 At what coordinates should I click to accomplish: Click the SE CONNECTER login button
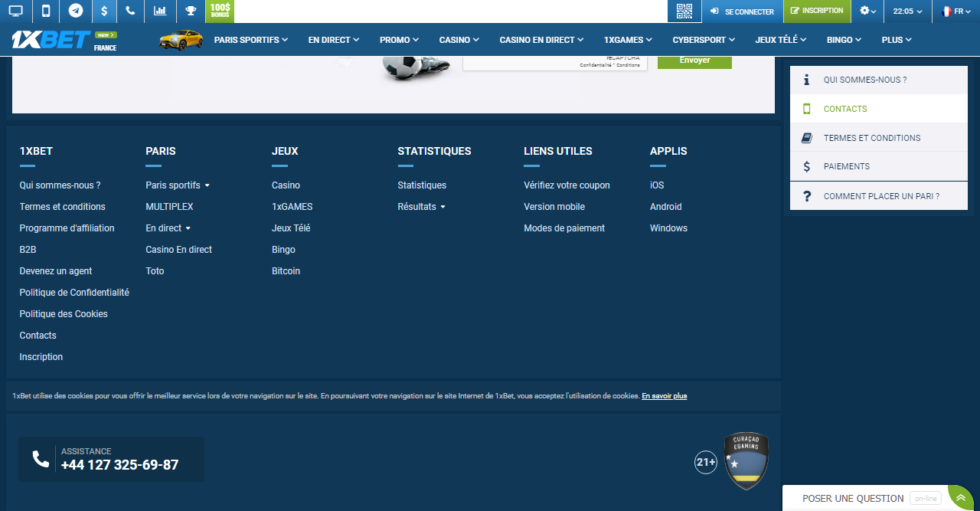[x=743, y=11]
